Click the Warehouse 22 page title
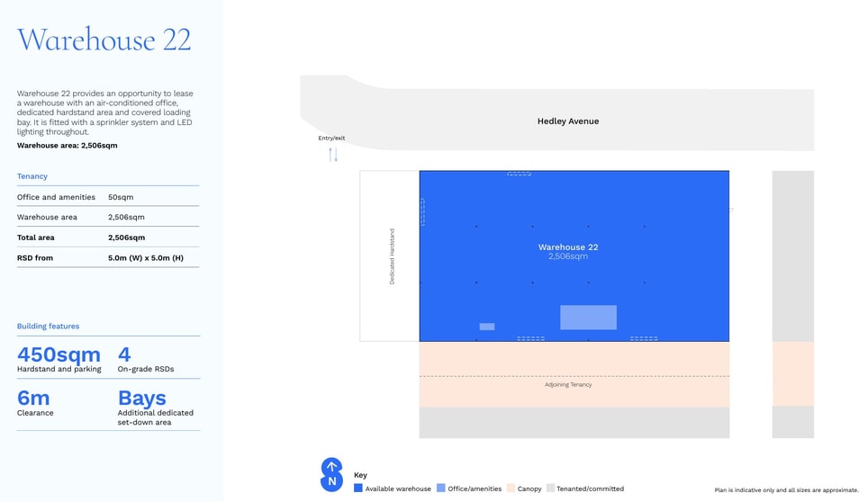This screenshot has height=502, width=868. pyautogui.click(x=104, y=40)
